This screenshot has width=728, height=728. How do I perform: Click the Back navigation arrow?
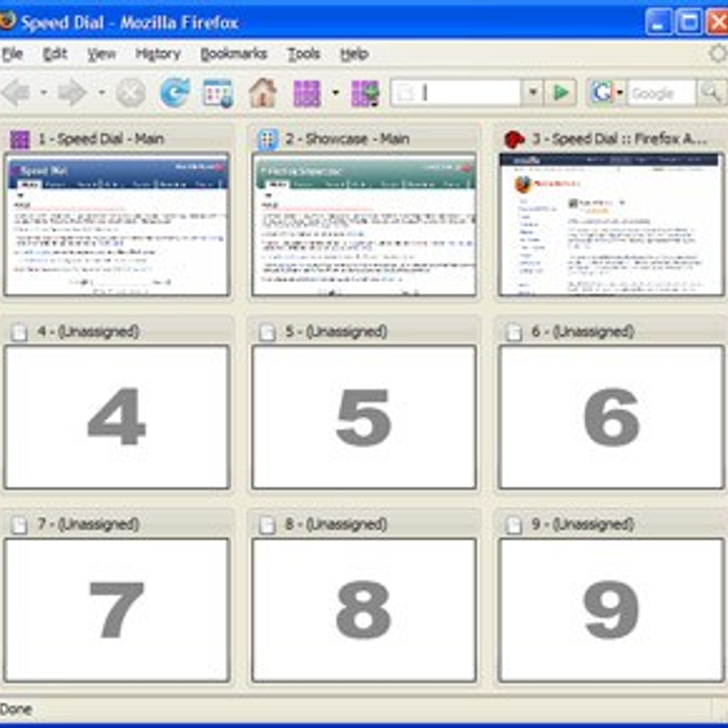click(16, 93)
